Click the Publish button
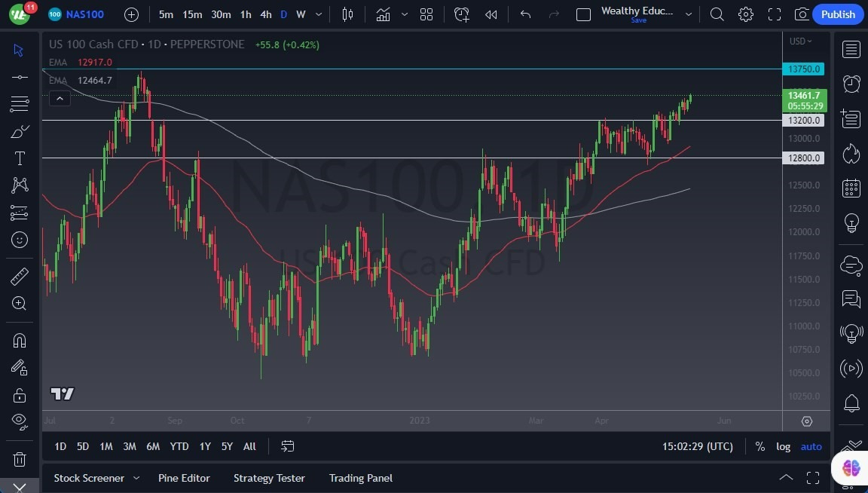868x493 pixels. click(x=837, y=14)
